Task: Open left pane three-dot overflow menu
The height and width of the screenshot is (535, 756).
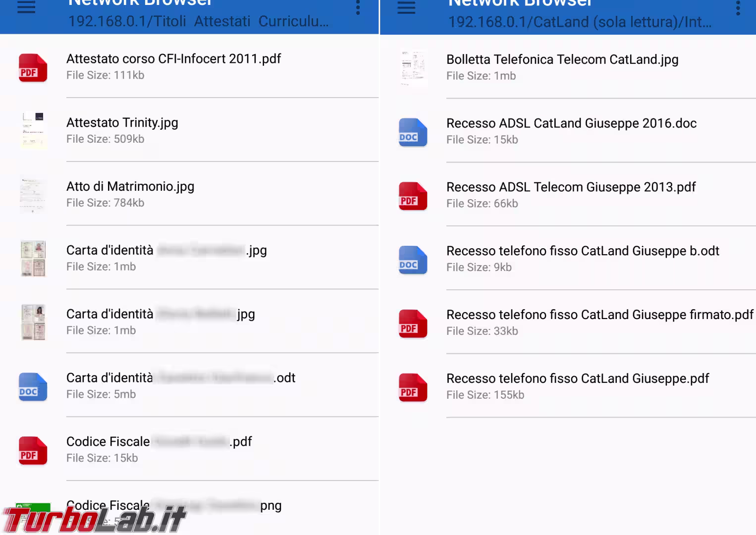Action: [x=358, y=7]
